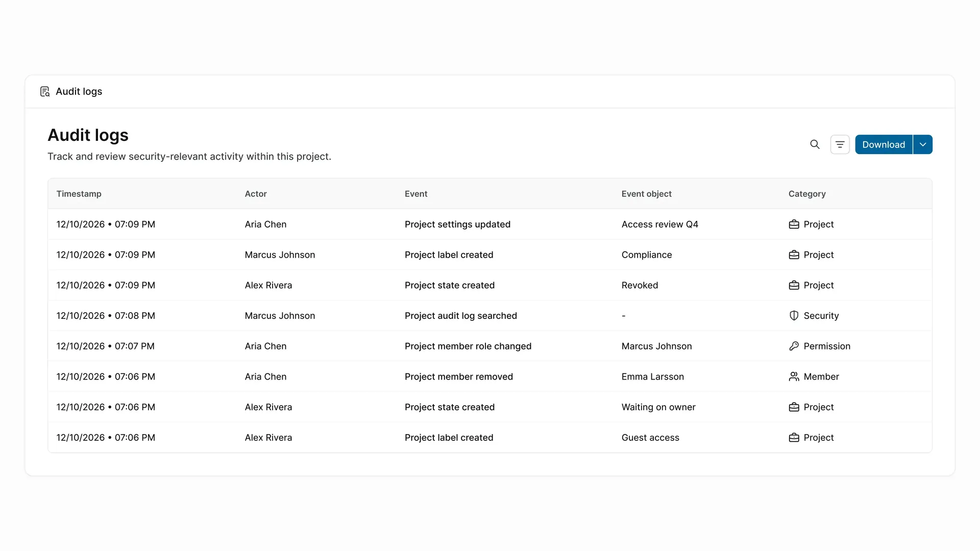This screenshot has height=551, width=980.
Task: Click the 'Permission' category label
Action: pyautogui.click(x=827, y=346)
